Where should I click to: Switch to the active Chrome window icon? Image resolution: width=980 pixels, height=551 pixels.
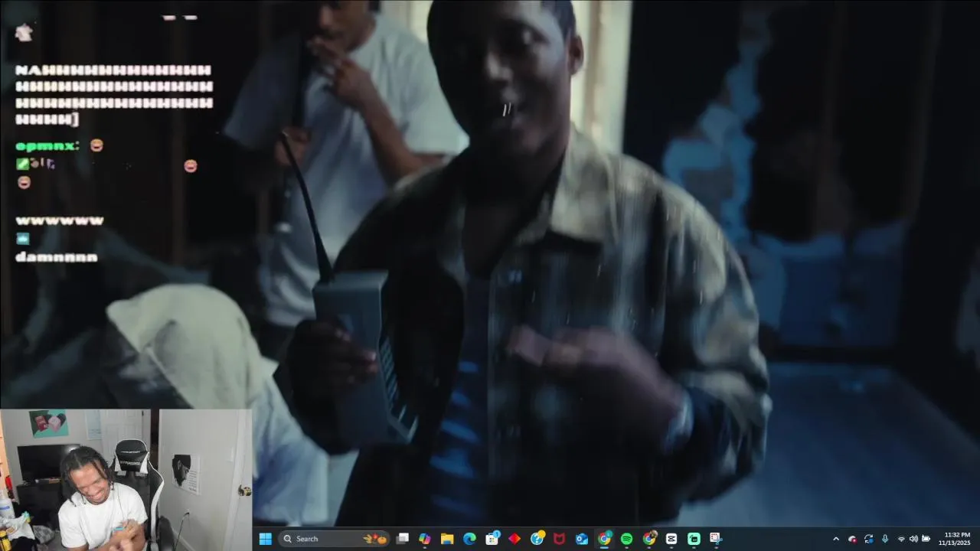pos(604,539)
